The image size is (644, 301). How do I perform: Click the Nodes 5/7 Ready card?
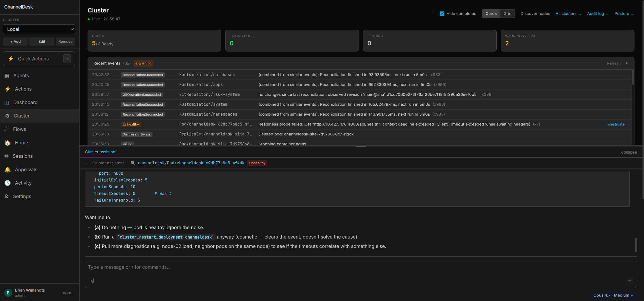pyautogui.click(x=154, y=41)
